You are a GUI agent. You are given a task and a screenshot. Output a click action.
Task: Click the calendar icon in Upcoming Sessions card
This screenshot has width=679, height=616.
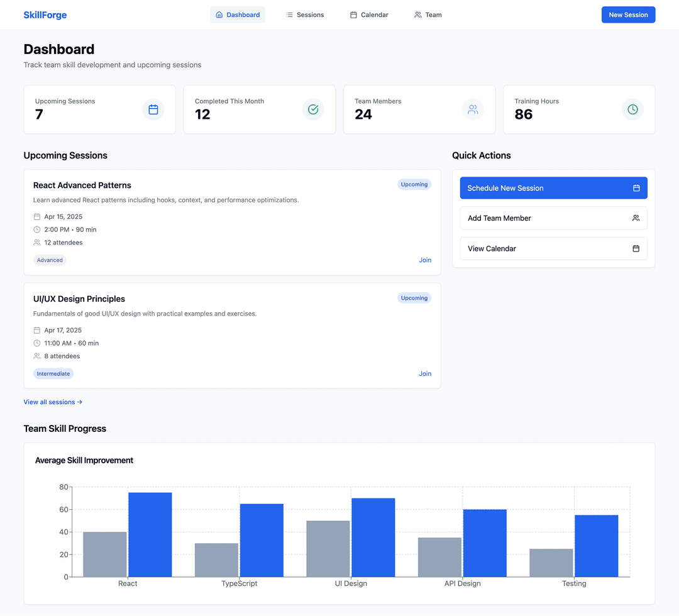(153, 109)
